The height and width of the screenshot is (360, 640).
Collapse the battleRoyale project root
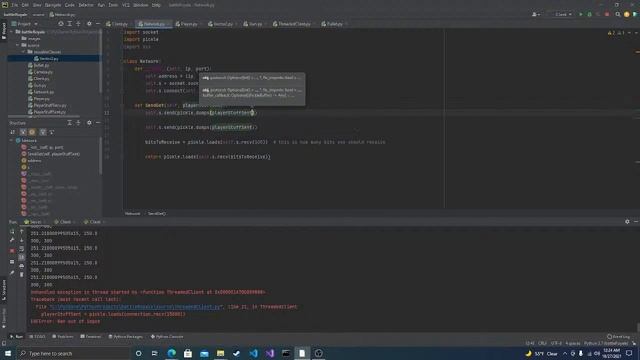(x=11, y=32)
